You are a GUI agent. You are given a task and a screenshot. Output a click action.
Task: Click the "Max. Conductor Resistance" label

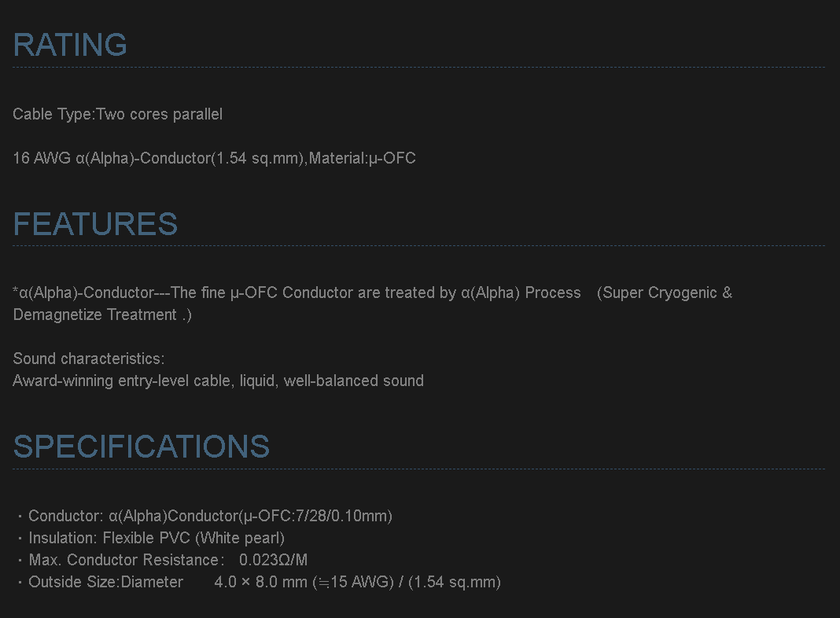coord(122,561)
